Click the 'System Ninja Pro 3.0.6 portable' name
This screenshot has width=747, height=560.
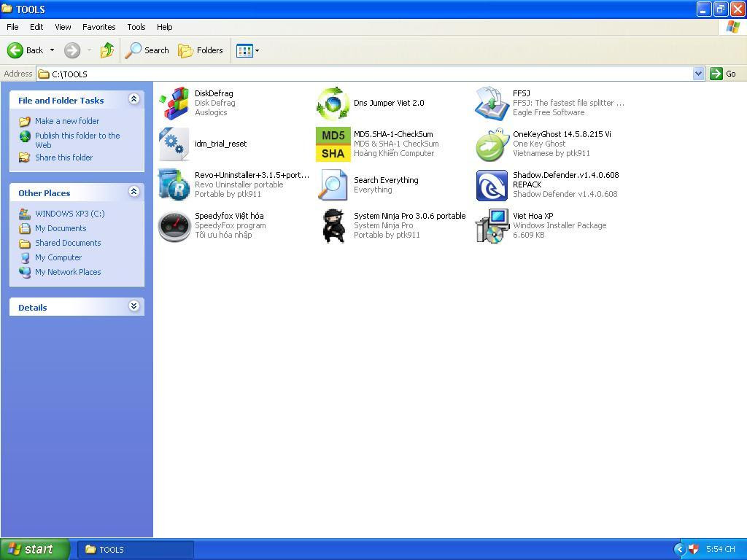tap(410, 216)
